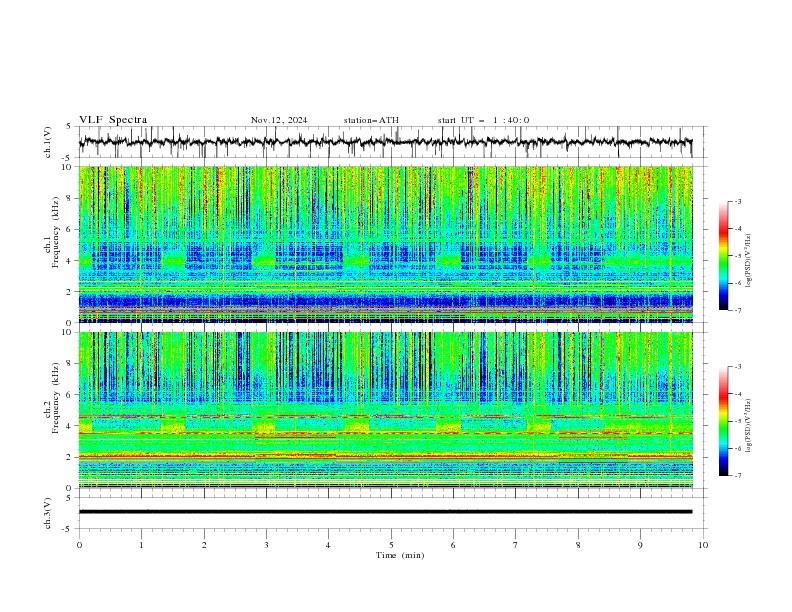Viewport: 792px width, 612px height.
Task: Click the ch.3 flat black trace
Action: (x=385, y=512)
